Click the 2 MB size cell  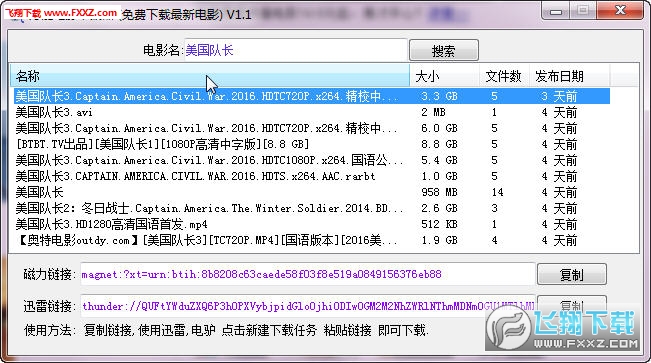pos(433,112)
